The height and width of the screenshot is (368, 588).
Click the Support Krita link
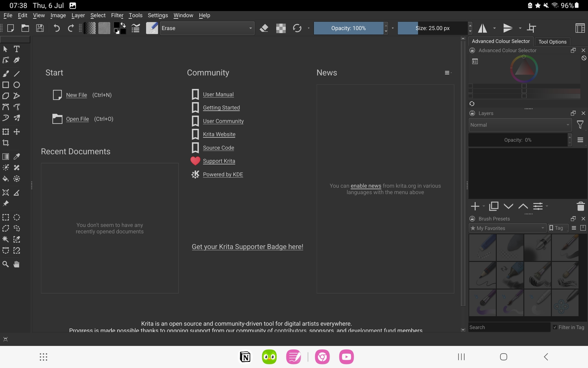pyautogui.click(x=219, y=161)
